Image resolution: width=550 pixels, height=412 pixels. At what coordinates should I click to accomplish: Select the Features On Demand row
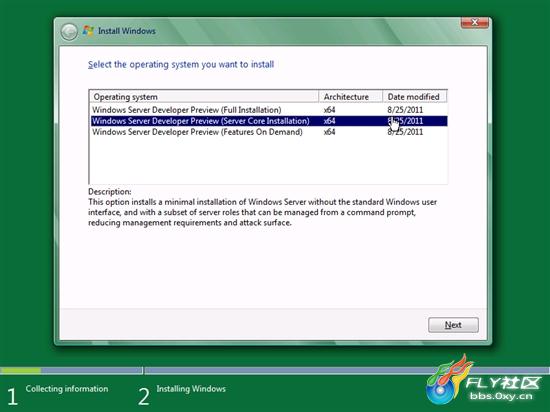click(269, 132)
